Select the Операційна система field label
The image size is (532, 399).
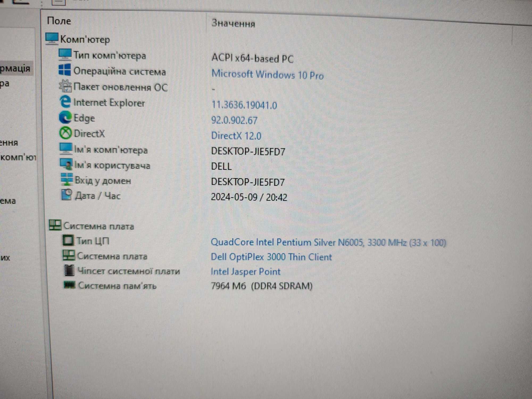point(120,71)
